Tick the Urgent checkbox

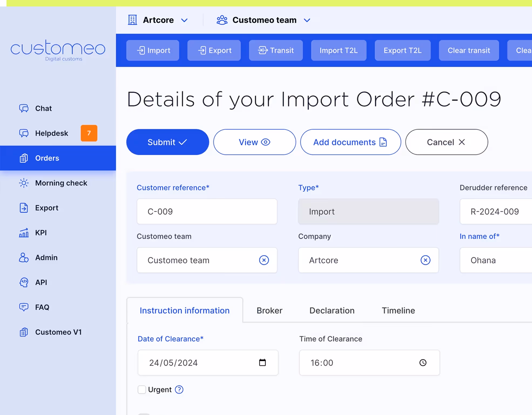tap(142, 389)
